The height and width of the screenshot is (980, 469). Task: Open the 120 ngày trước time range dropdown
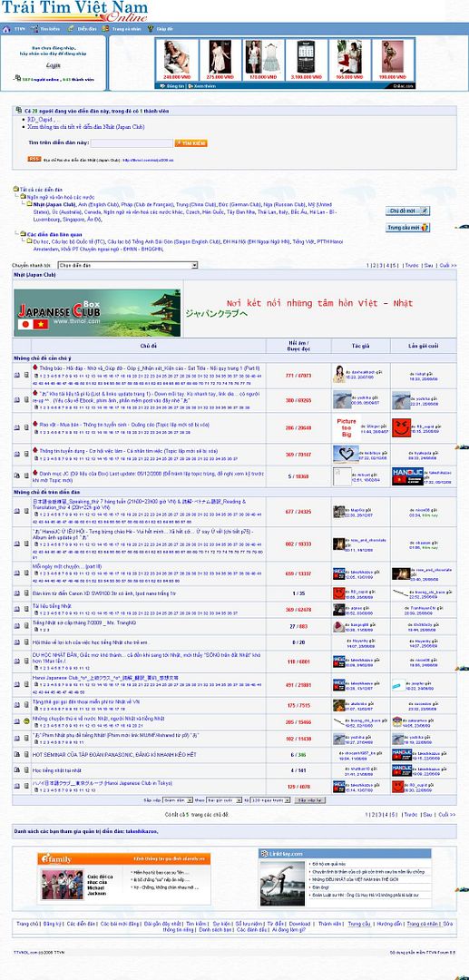[269, 800]
